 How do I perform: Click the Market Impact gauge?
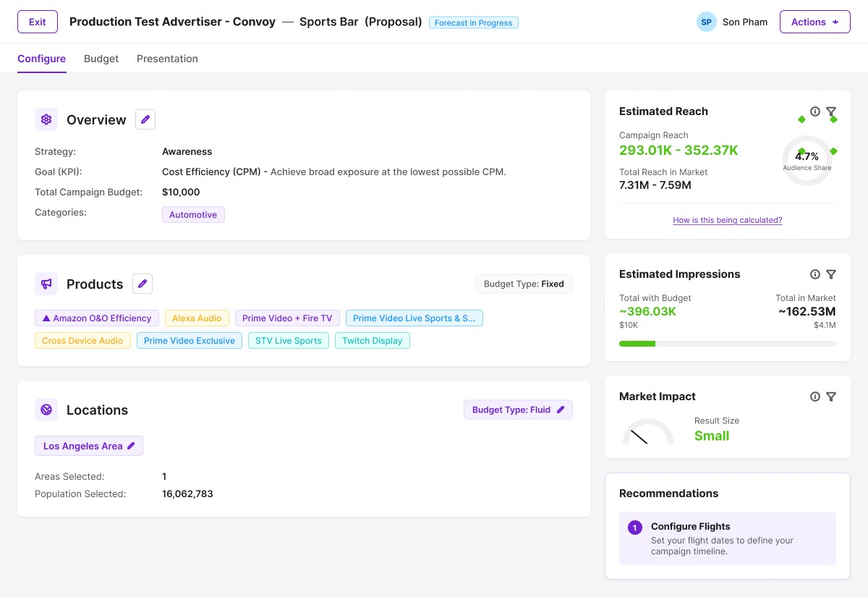648,431
